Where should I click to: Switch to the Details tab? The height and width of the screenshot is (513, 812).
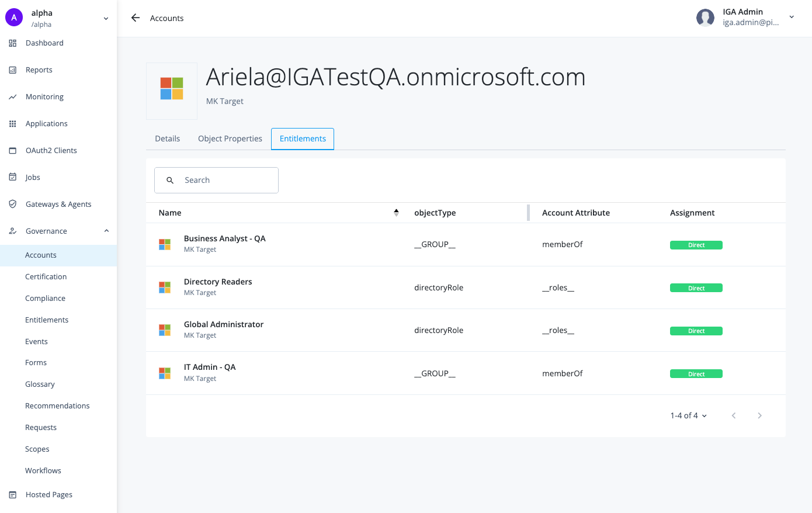point(167,138)
